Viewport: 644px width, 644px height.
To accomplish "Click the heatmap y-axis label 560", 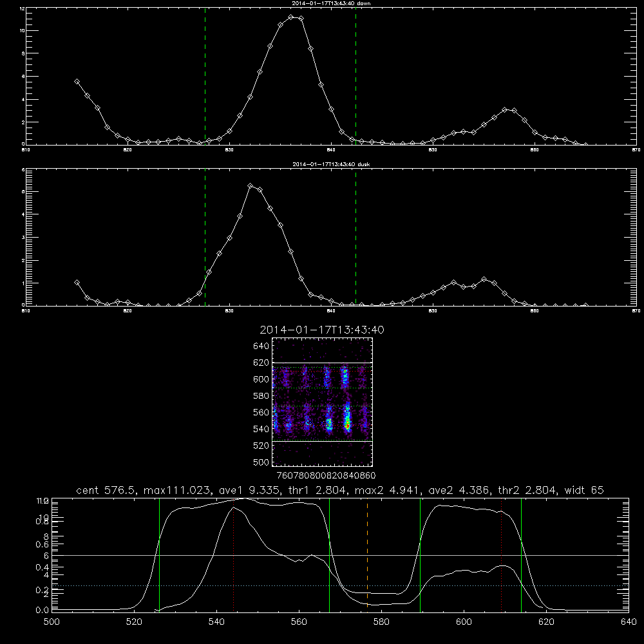I will pos(261,412).
